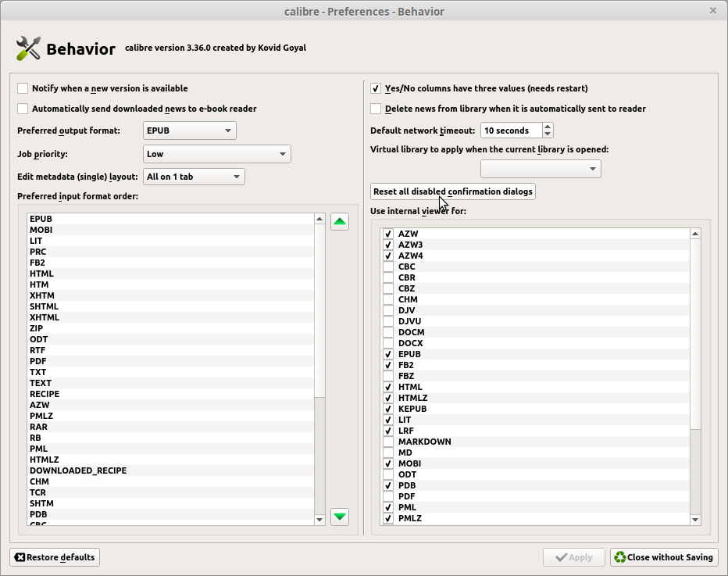The width and height of the screenshot is (728, 576).
Task: Click Reset all disabled confirmation dialogs
Action: 453,191
